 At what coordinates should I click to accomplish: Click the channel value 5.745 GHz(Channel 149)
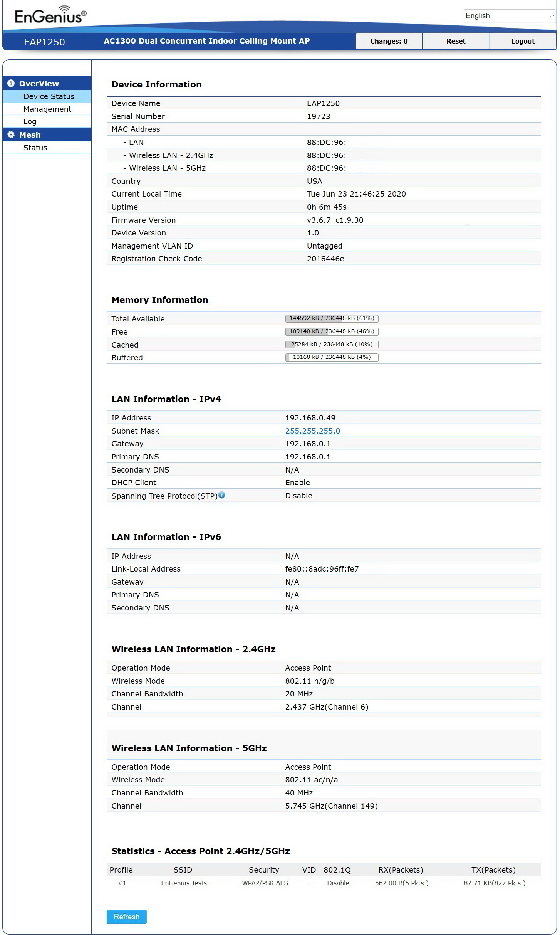tap(331, 806)
